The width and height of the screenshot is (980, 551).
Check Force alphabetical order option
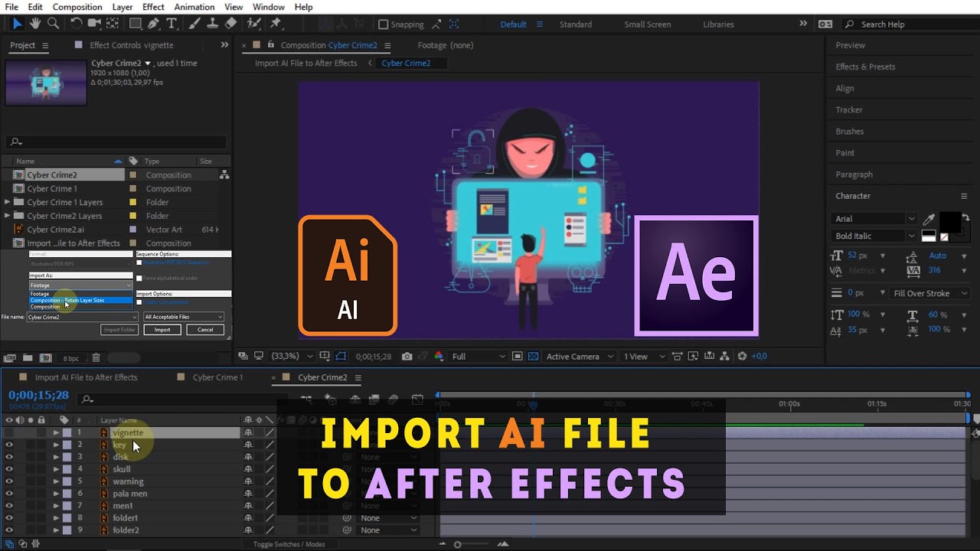[139, 278]
